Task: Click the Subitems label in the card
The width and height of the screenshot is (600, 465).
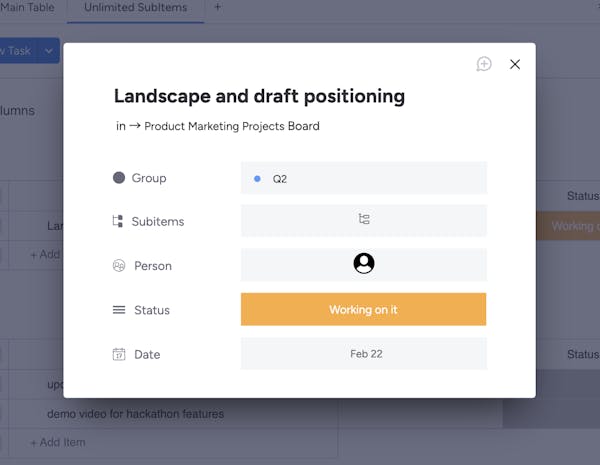Action: tap(158, 221)
